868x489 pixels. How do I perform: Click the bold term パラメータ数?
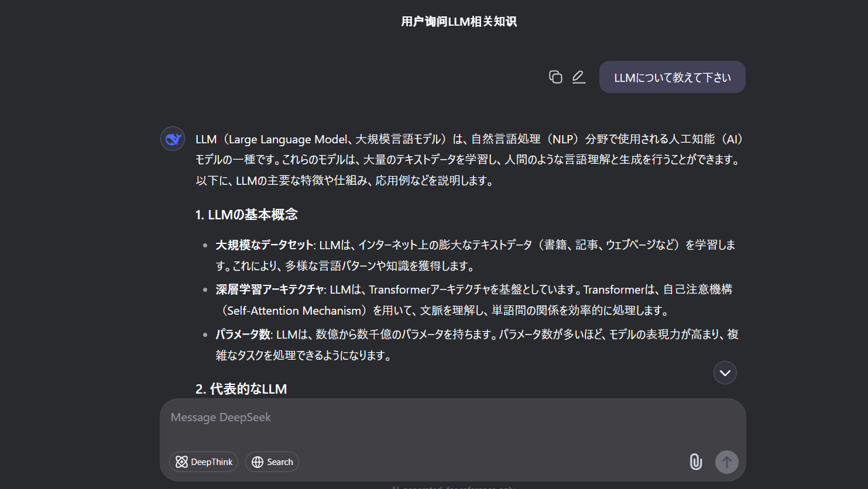pos(243,334)
